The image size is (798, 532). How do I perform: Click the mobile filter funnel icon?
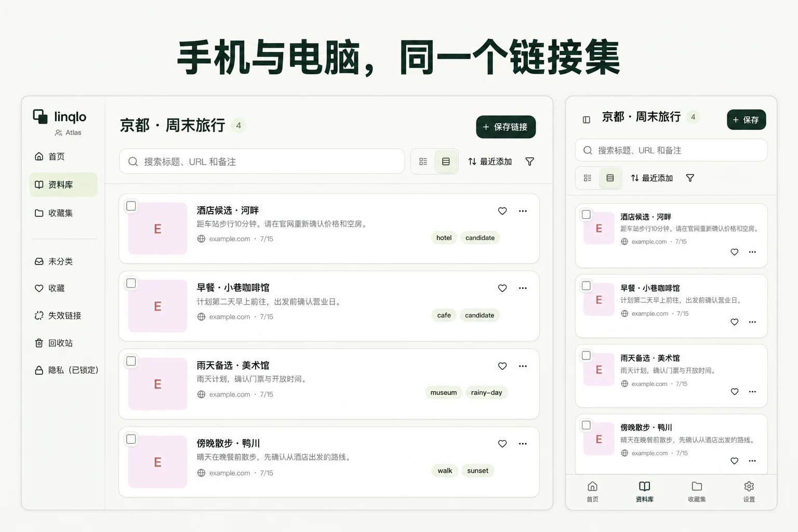690,178
